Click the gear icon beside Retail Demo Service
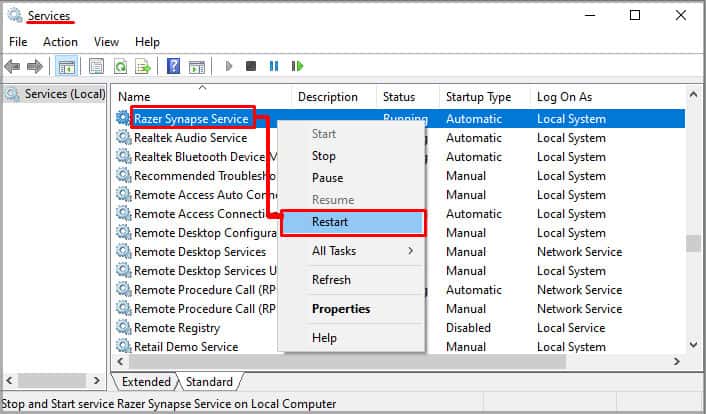This screenshot has width=706, height=414. tap(123, 346)
